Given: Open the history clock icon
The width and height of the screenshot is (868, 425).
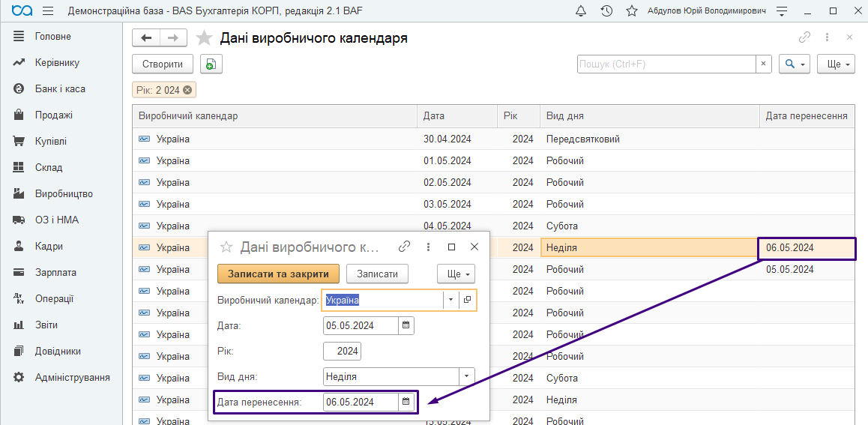Looking at the screenshot, I should click(x=606, y=11).
